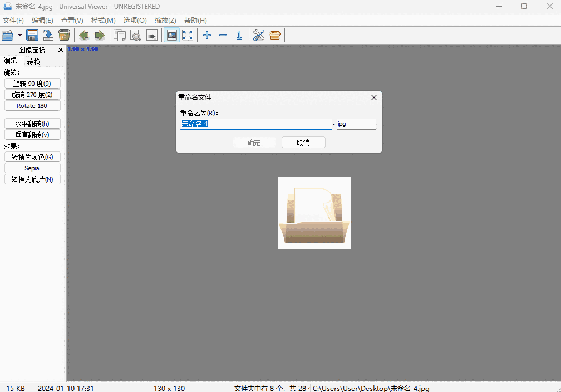Switch to the 转换 tab
This screenshot has width=561, height=392.
click(33, 61)
